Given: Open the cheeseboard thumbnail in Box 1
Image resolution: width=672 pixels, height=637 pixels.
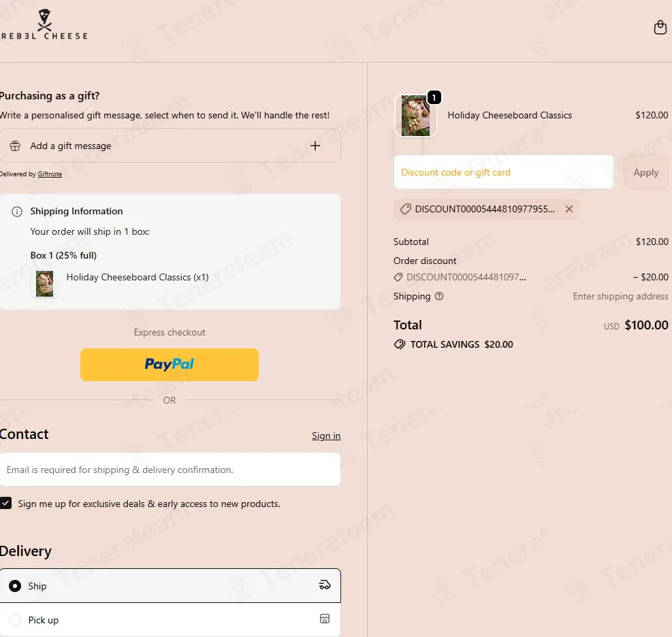Looking at the screenshot, I should [x=44, y=284].
